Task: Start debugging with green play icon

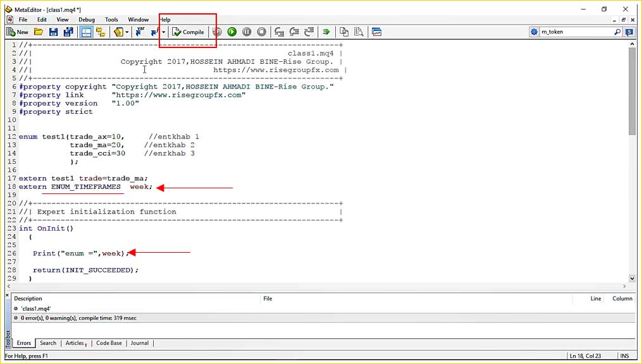Action: [231, 32]
